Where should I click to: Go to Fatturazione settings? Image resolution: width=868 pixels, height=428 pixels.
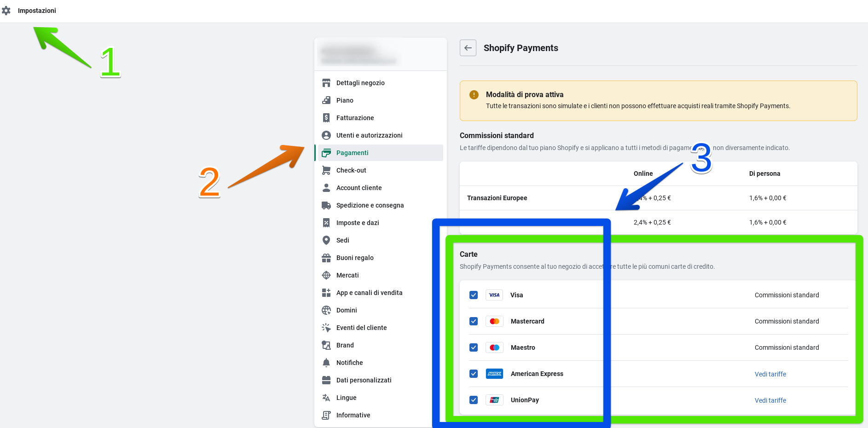click(380, 118)
